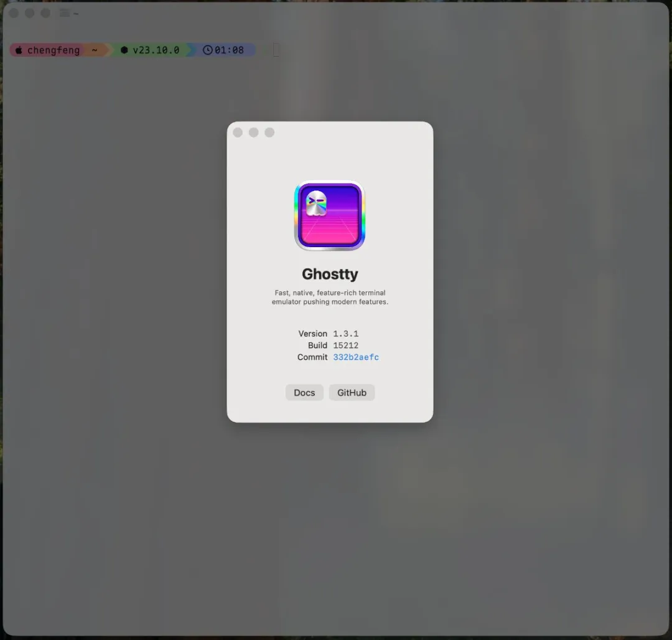The width and height of the screenshot is (672, 640).
Task: Click the Build label
Action: click(x=317, y=346)
